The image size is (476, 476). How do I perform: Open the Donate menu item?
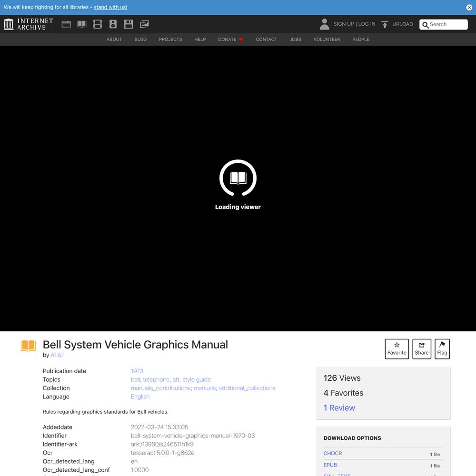pyautogui.click(x=230, y=40)
